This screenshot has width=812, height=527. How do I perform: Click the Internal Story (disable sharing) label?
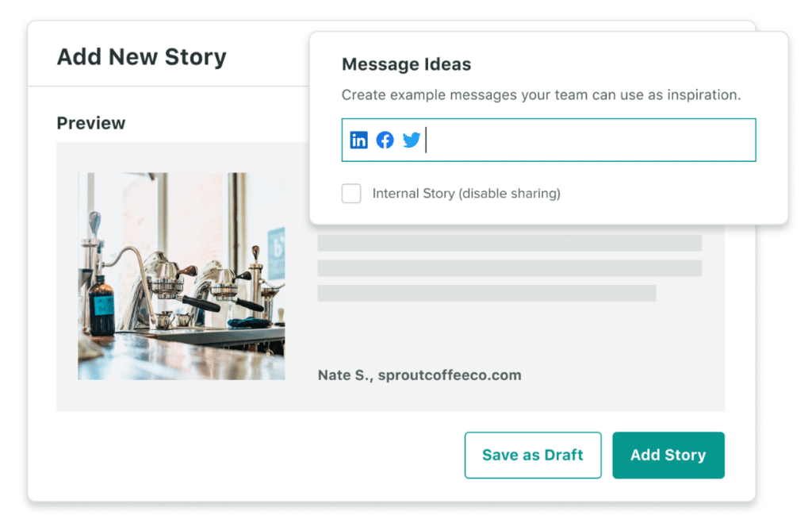point(466,194)
